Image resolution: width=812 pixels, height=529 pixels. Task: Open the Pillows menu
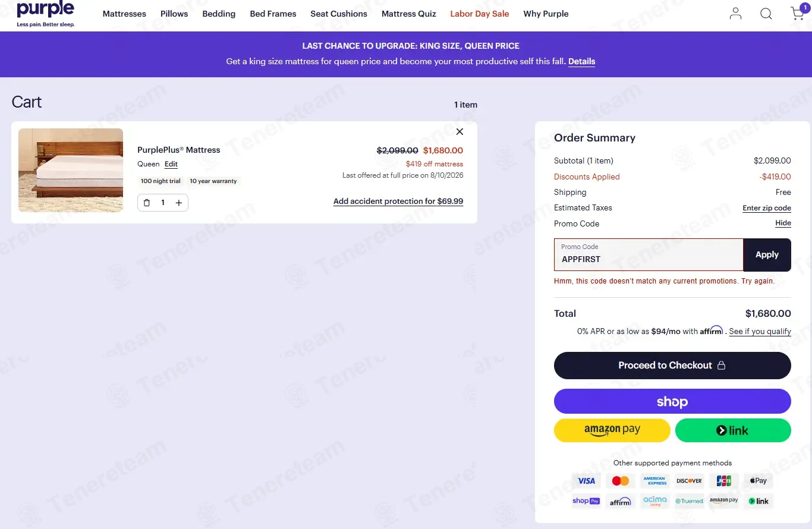tap(174, 14)
